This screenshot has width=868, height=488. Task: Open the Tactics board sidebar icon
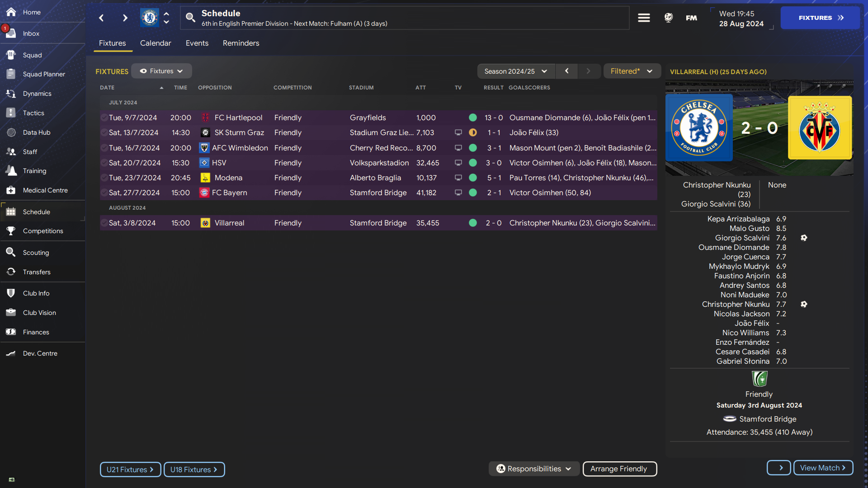click(11, 113)
